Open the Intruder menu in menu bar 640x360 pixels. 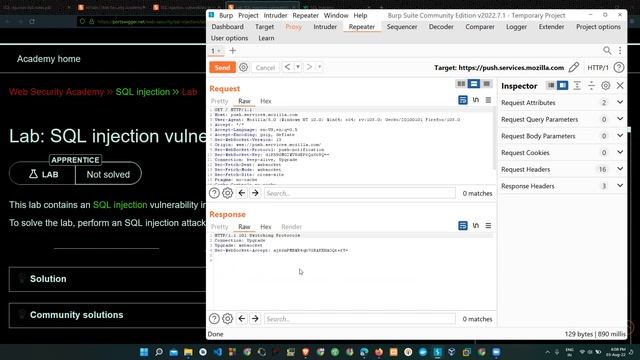point(276,15)
